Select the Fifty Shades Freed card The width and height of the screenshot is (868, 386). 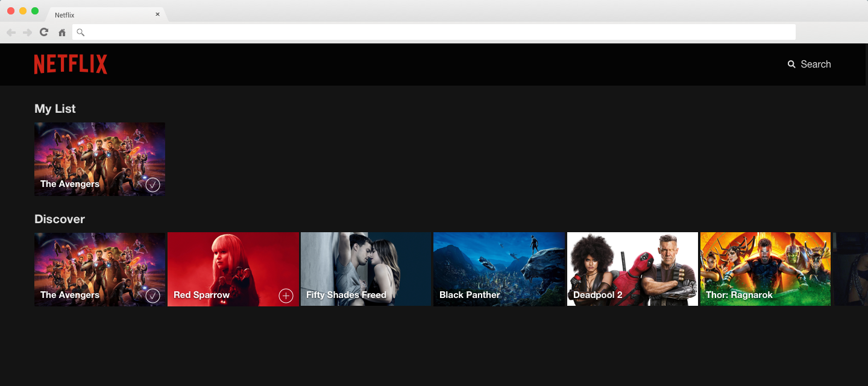(366, 270)
